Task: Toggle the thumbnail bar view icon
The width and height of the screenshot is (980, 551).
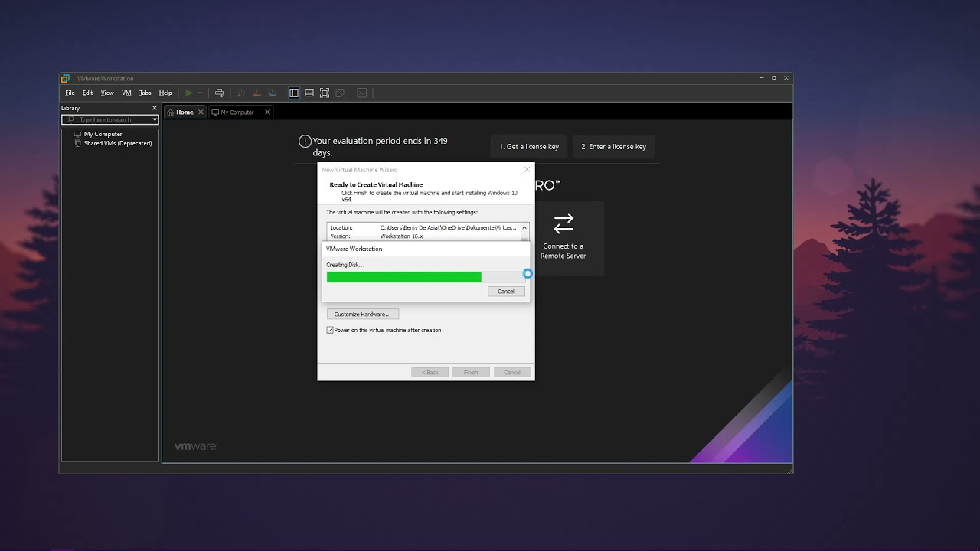Action: pyautogui.click(x=309, y=93)
